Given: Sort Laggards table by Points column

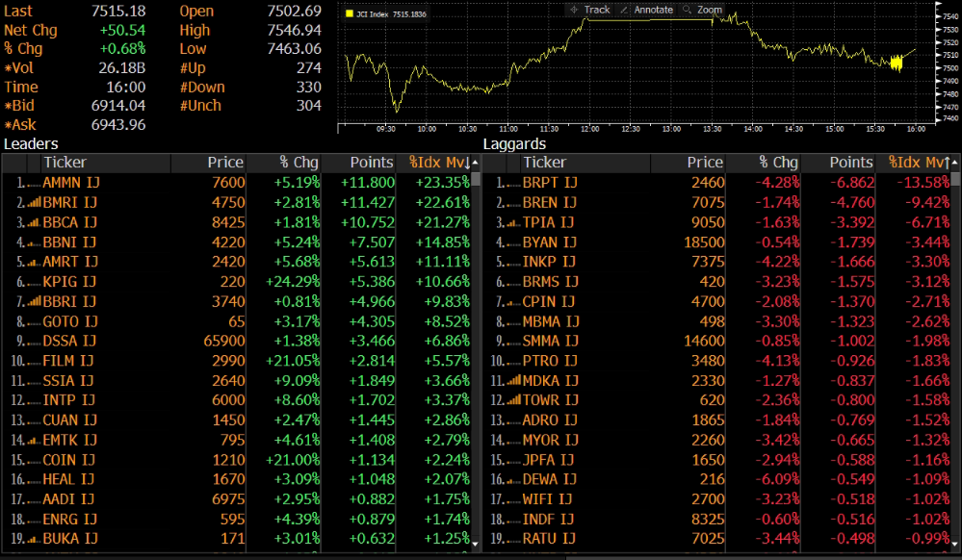Looking at the screenshot, I should pos(851,163).
